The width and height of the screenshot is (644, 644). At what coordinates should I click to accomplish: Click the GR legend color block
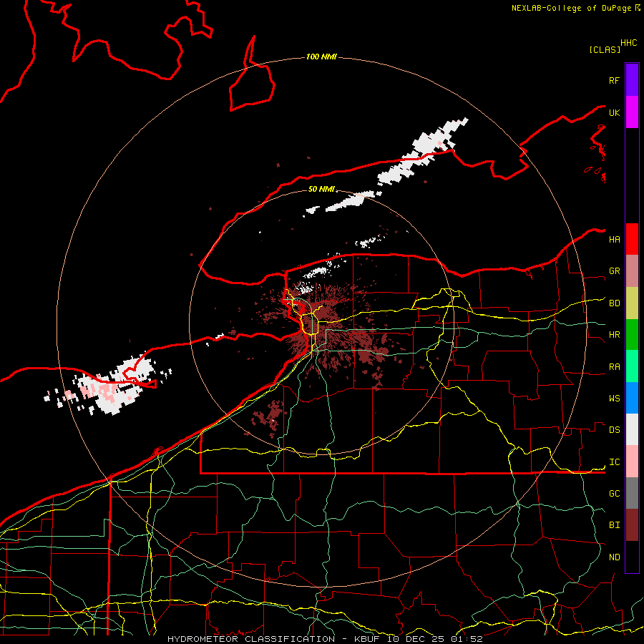pos(632,271)
